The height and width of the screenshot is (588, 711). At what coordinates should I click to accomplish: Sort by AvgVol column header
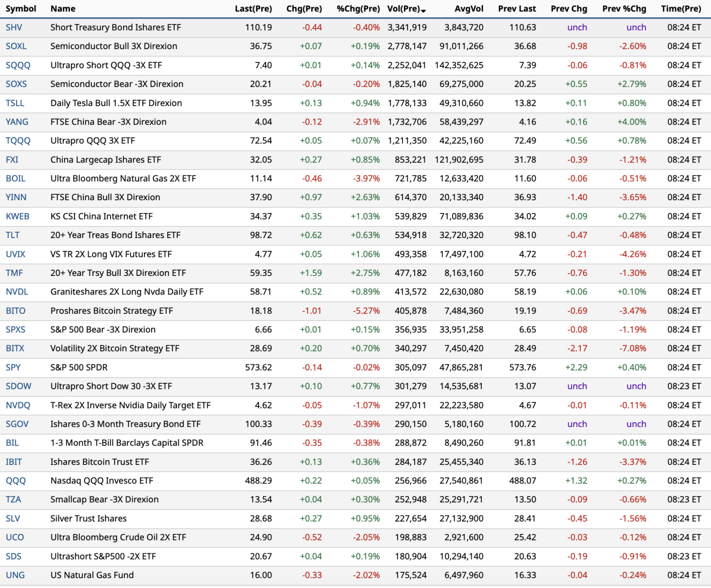tap(469, 9)
